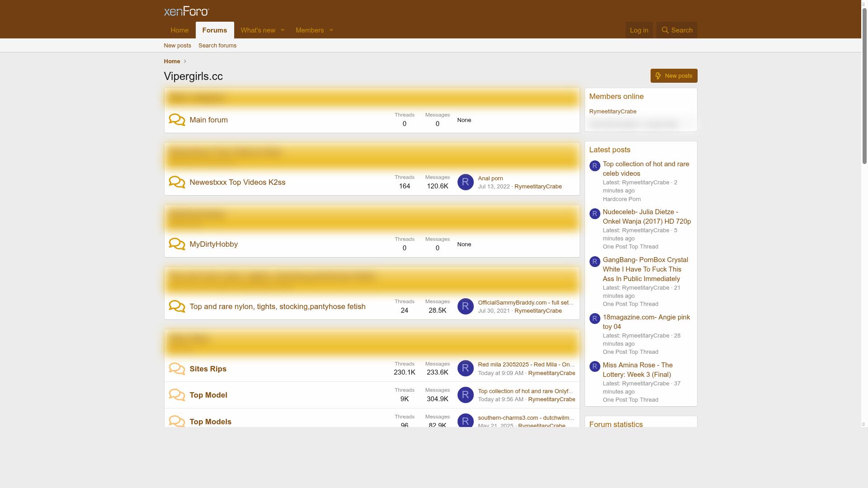This screenshot has width=868, height=488.
Task: Open the Search forums sub-menu link
Action: tap(217, 46)
